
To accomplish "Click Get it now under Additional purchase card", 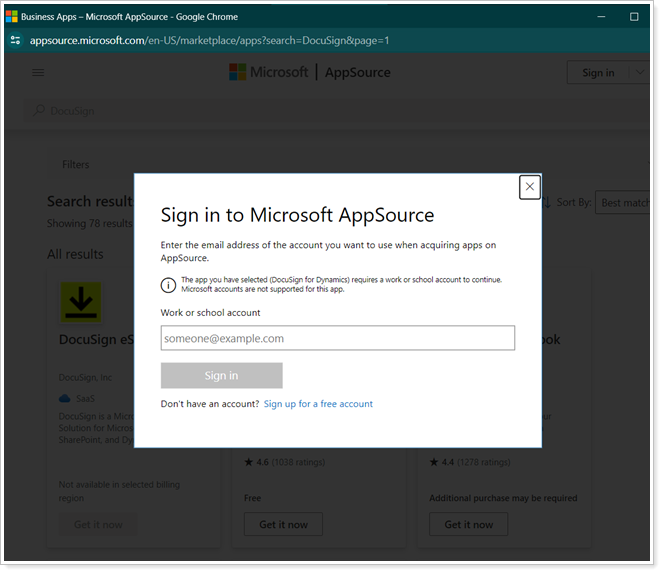I will pyautogui.click(x=468, y=524).
